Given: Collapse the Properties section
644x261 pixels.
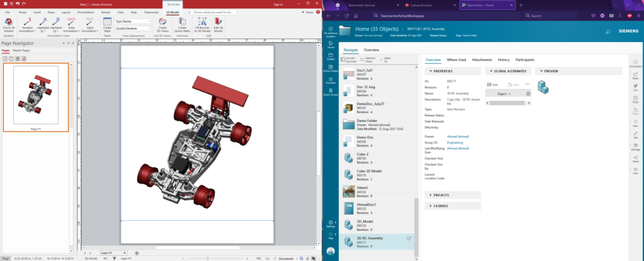Looking at the screenshot, I should [x=443, y=71].
